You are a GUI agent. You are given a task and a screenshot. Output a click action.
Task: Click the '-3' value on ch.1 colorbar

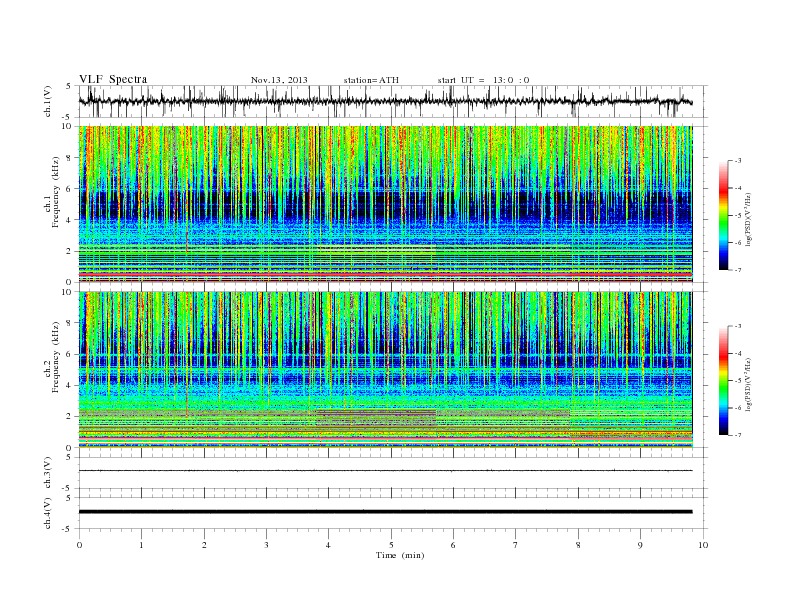point(738,161)
